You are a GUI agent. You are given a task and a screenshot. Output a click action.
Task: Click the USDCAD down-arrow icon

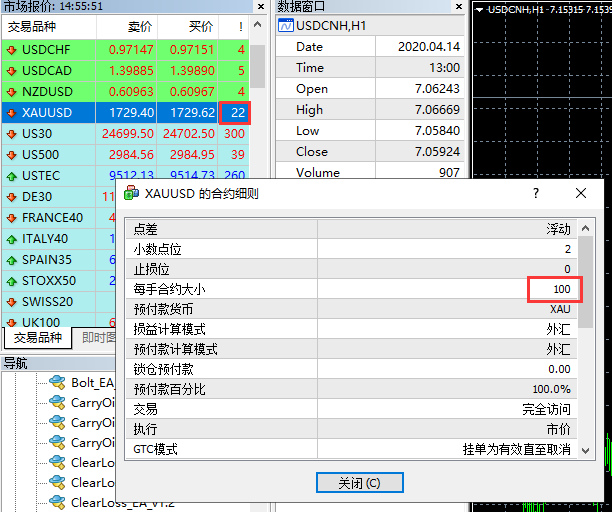(x=12, y=71)
